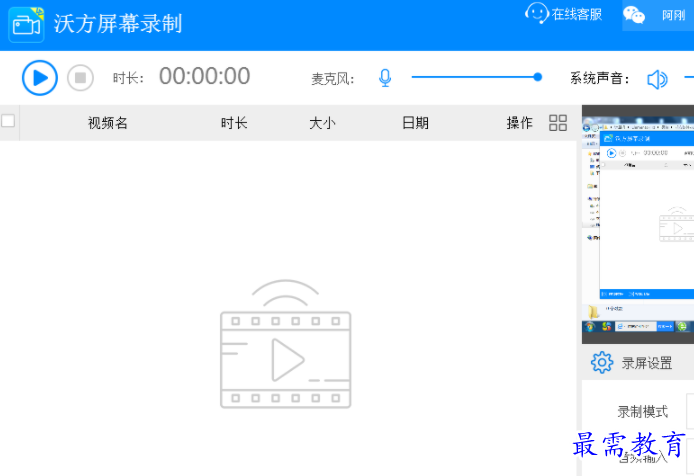The image size is (694, 476).
Task: Adjust the microphone volume slider
Action: [x=477, y=77]
